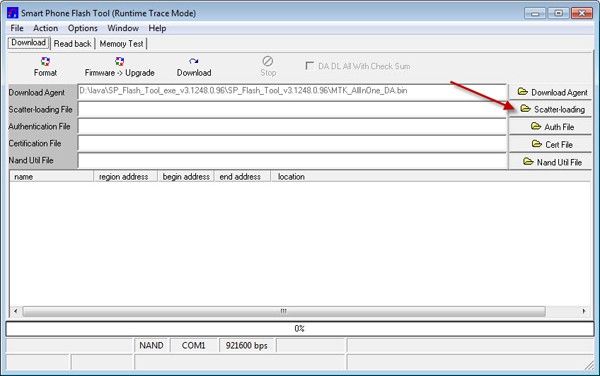Click the Cert File button
The height and width of the screenshot is (376, 600).
click(550, 144)
